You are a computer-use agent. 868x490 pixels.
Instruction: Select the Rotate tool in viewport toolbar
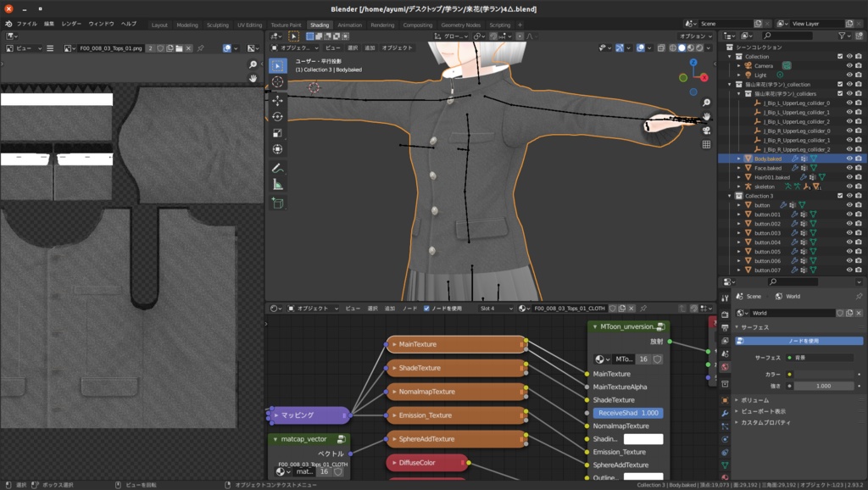tap(278, 116)
